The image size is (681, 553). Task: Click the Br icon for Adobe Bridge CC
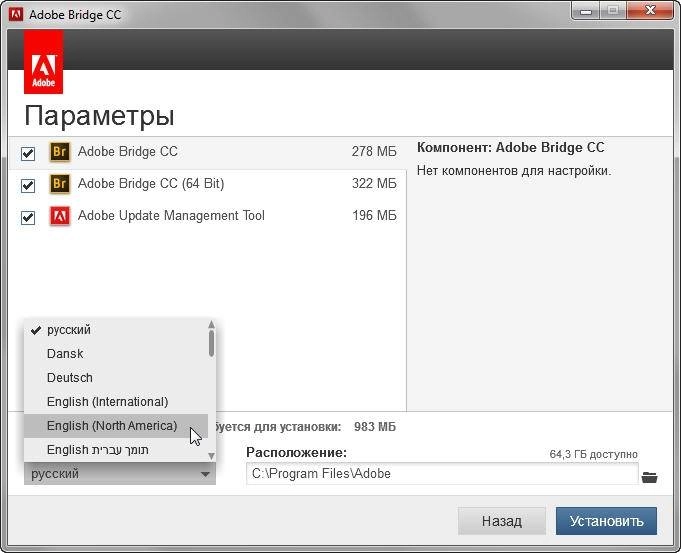pyautogui.click(x=60, y=152)
